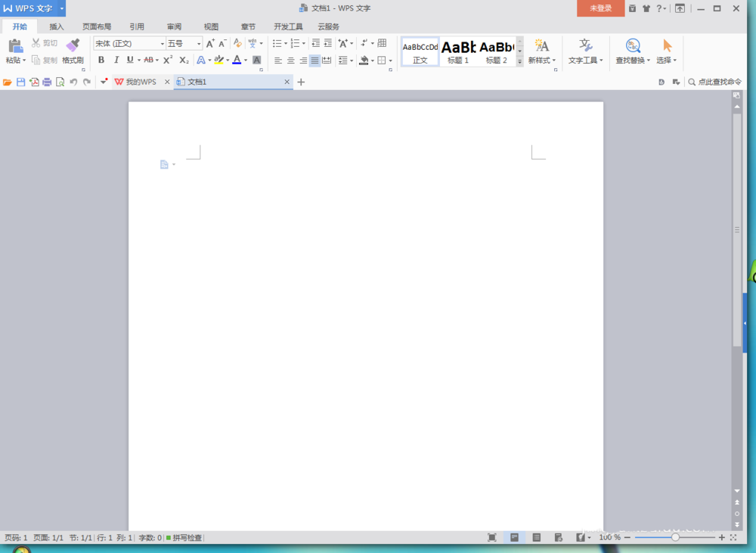Click the insert table grid icon
This screenshot has height=553, width=756.
382,43
